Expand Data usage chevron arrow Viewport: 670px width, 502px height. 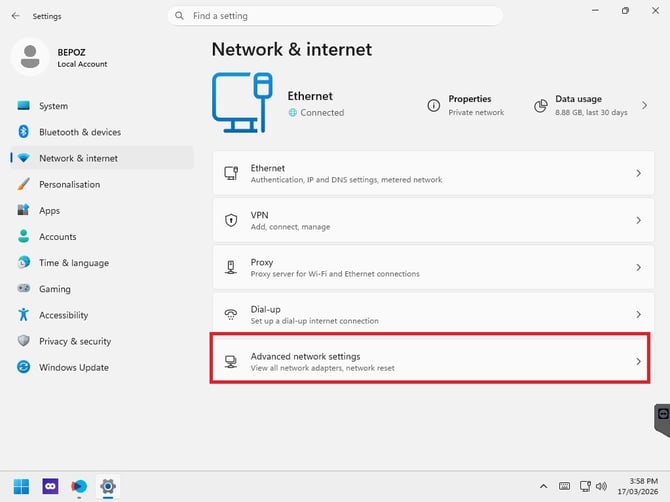point(644,105)
